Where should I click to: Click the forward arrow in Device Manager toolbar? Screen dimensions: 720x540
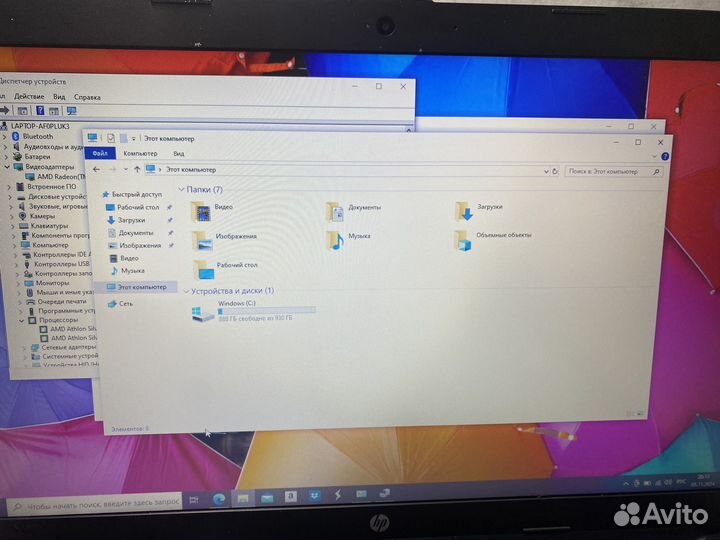[4, 110]
